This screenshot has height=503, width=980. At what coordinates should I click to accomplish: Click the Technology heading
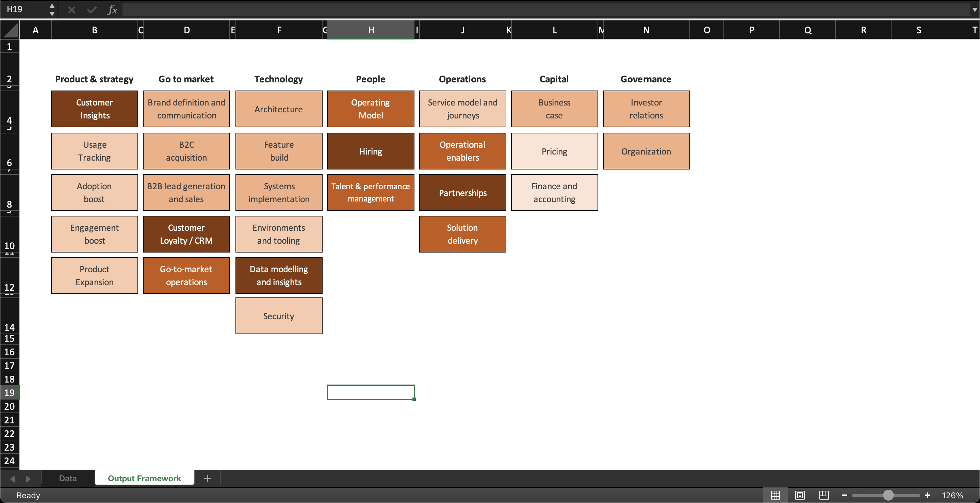click(278, 79)
